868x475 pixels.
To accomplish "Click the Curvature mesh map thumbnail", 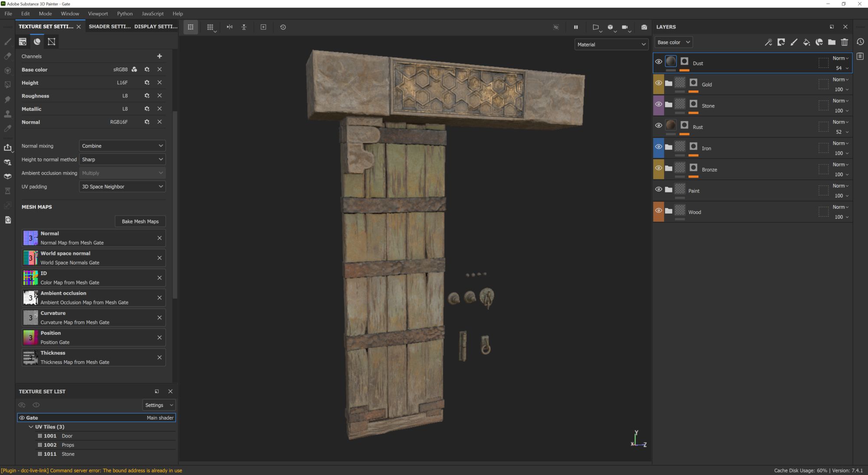I will click(x=30, y=318).
